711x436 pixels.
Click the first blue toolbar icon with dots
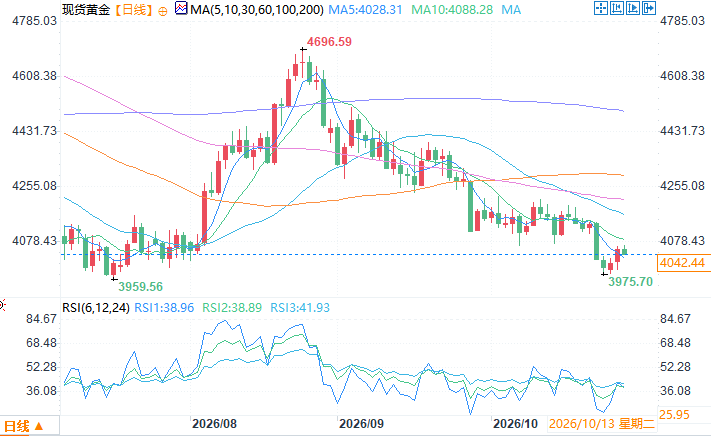(x=600, y=8)
